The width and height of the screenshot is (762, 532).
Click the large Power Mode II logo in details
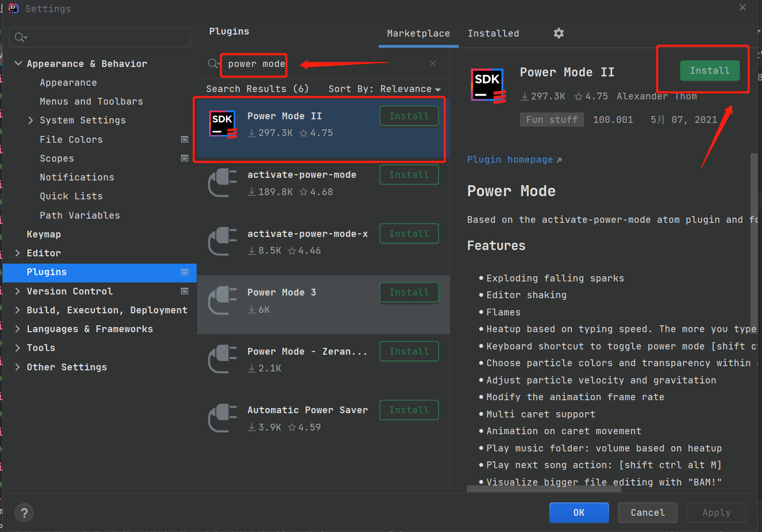(x=488, y=86)
